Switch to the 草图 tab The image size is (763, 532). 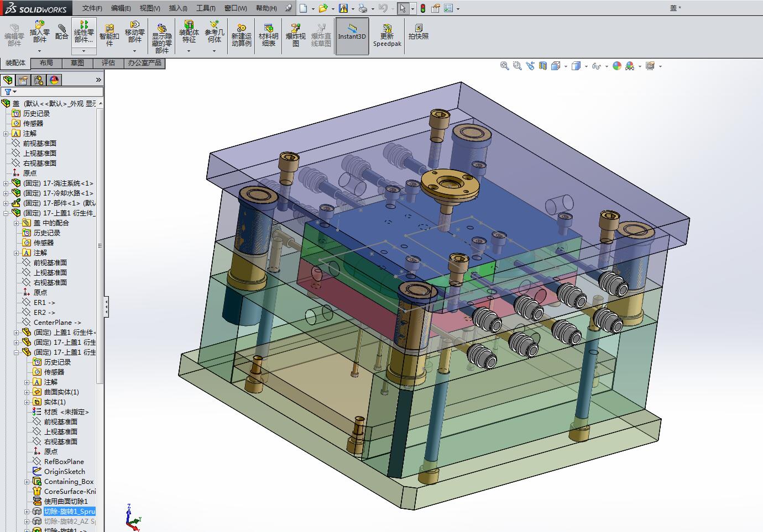pyautogui.click(x=77, y=63)
